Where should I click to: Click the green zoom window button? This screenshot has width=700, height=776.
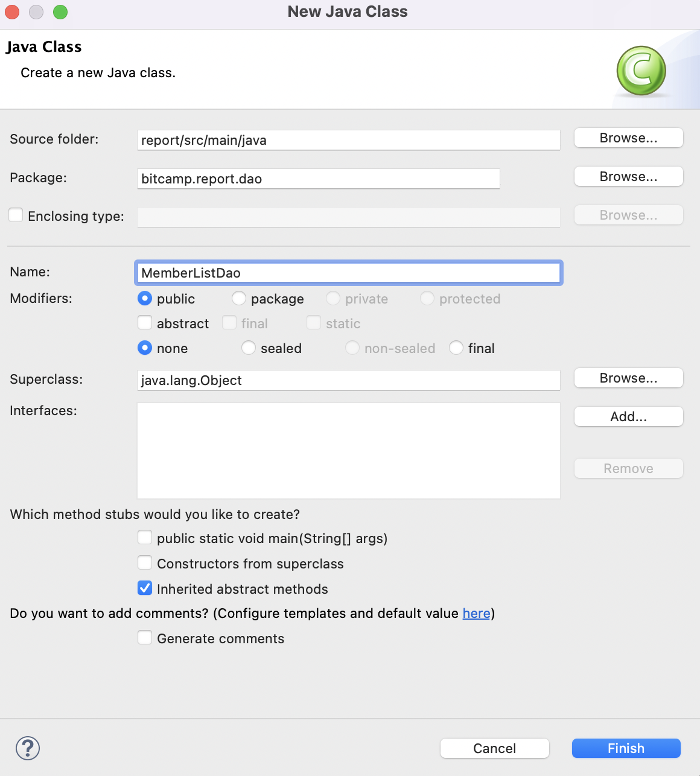60,12
